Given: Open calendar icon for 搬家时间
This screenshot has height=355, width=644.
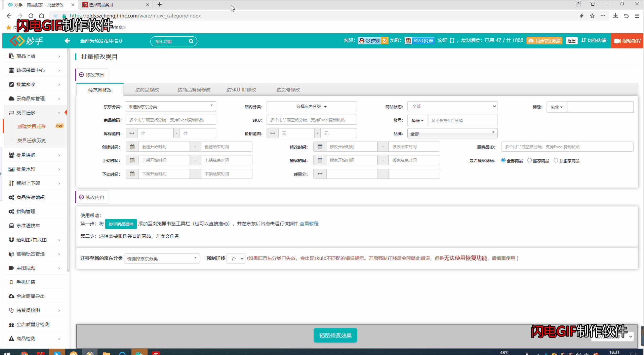Looking at the screenshot, I should click(x=320, y=160).
